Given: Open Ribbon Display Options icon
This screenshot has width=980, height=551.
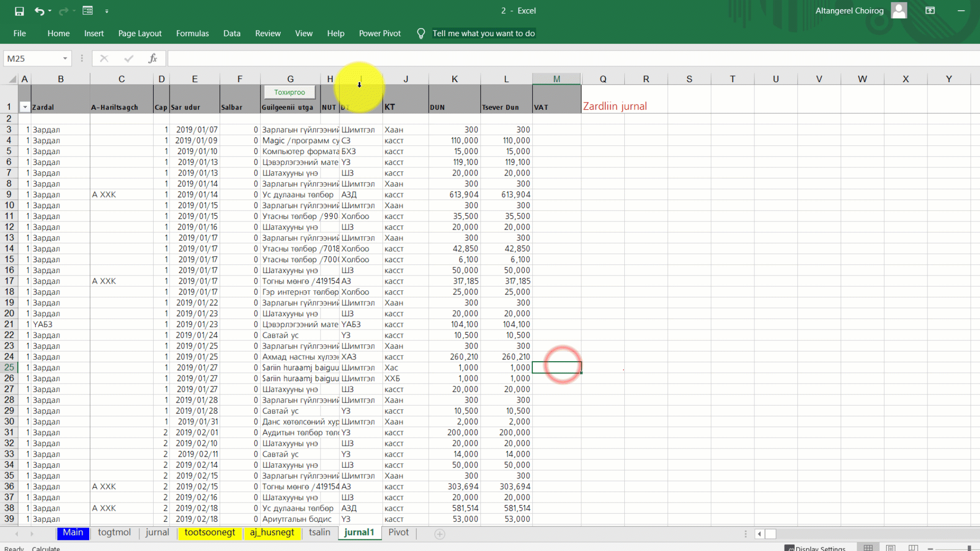Looking at the screenshot, I should [x=930, y=11].
